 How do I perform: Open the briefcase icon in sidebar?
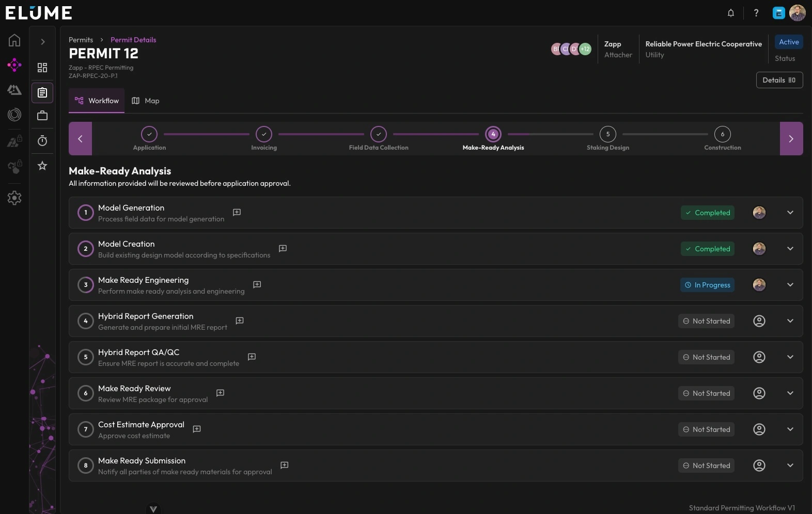42,116
